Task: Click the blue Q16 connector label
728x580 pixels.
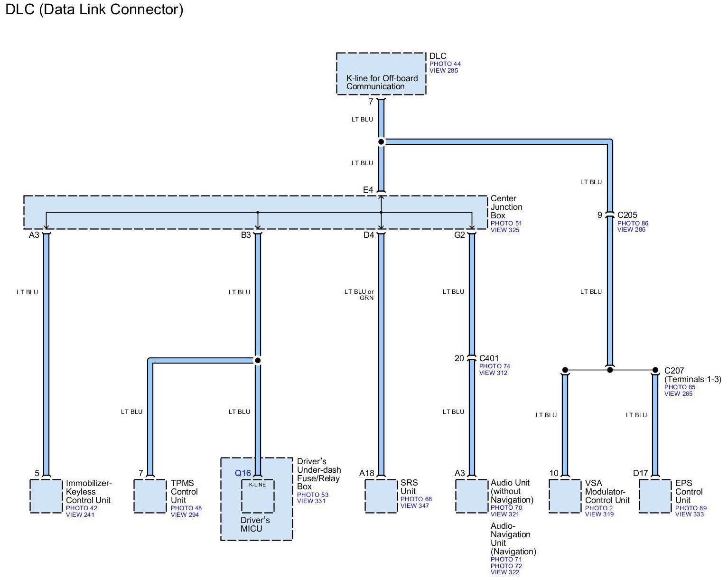Action: click(243, 473)
